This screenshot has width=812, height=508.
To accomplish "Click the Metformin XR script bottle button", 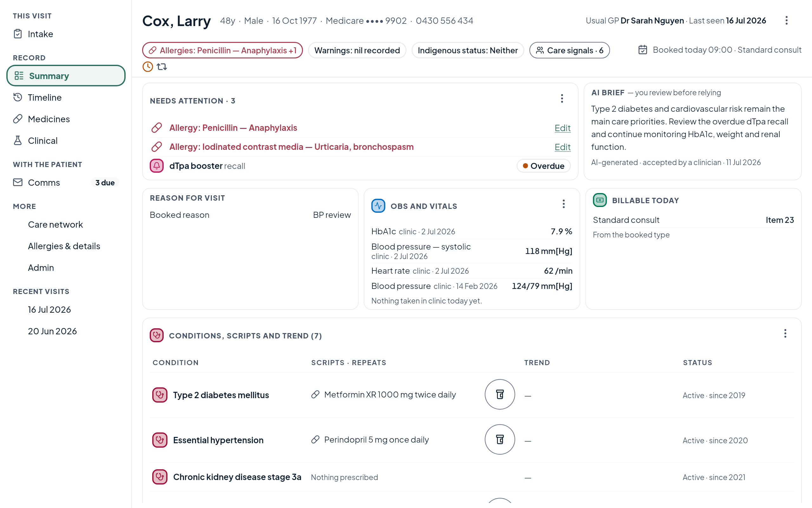I will pyautogui.click(x=500, y=394).
